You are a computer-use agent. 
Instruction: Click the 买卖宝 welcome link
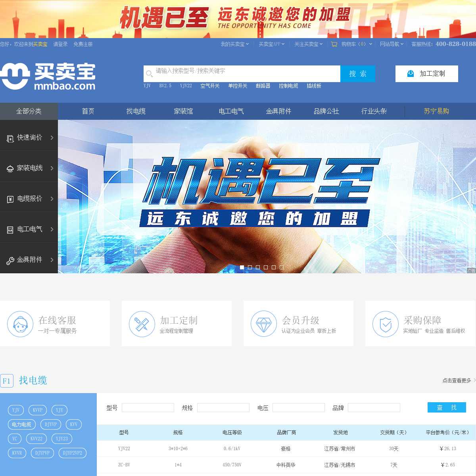point(40,44)
